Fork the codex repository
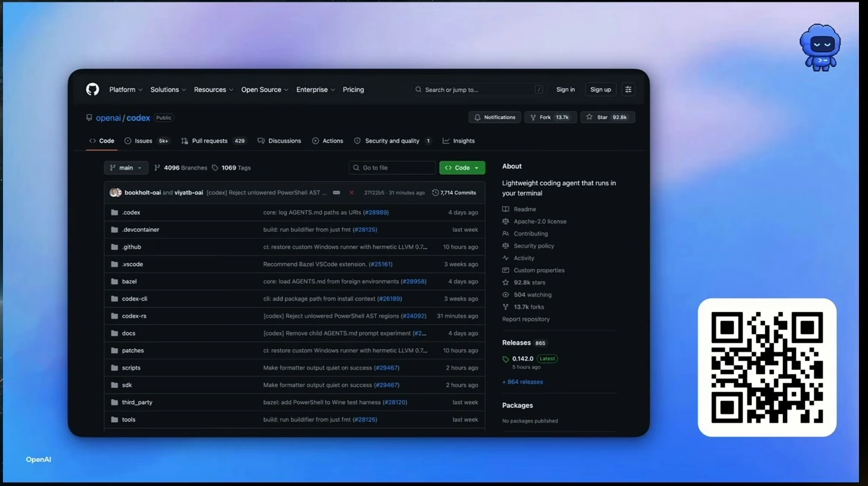 [x=550, y=117]
